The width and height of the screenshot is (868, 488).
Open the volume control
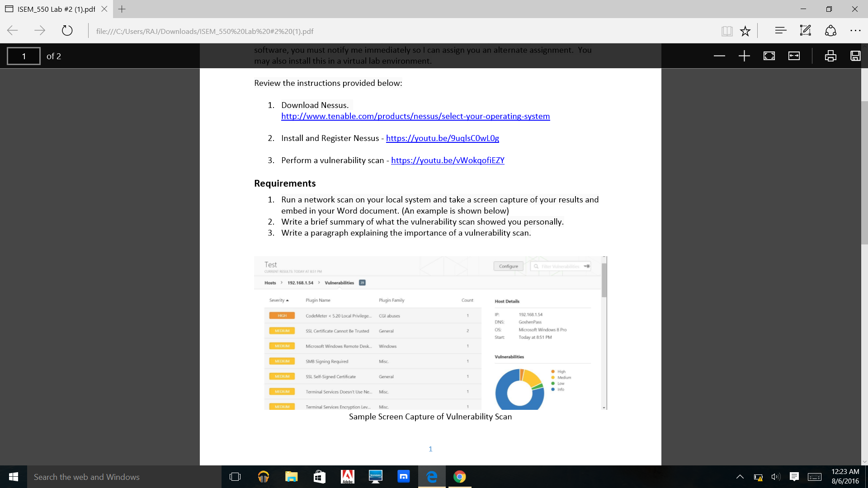pos(776,477)
